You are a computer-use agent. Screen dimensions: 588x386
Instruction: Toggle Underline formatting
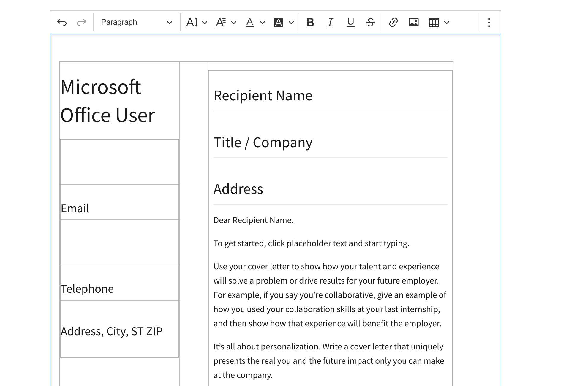pos(350,22)
